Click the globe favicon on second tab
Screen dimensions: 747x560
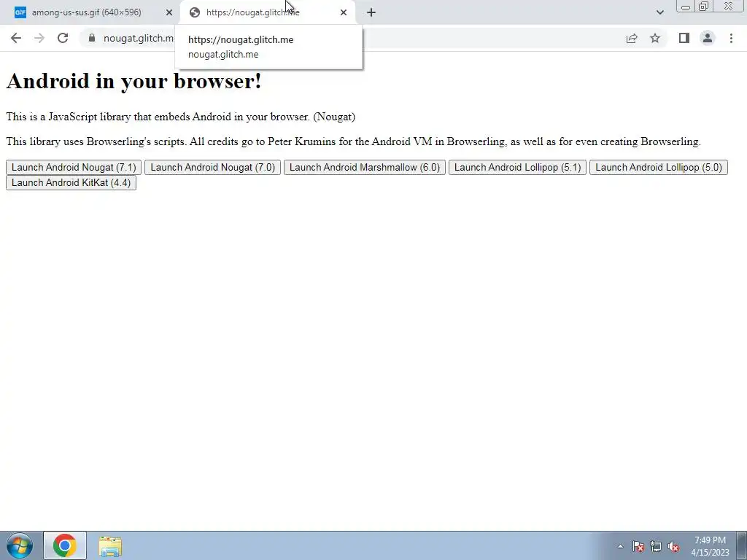click(x=194, y=12)
